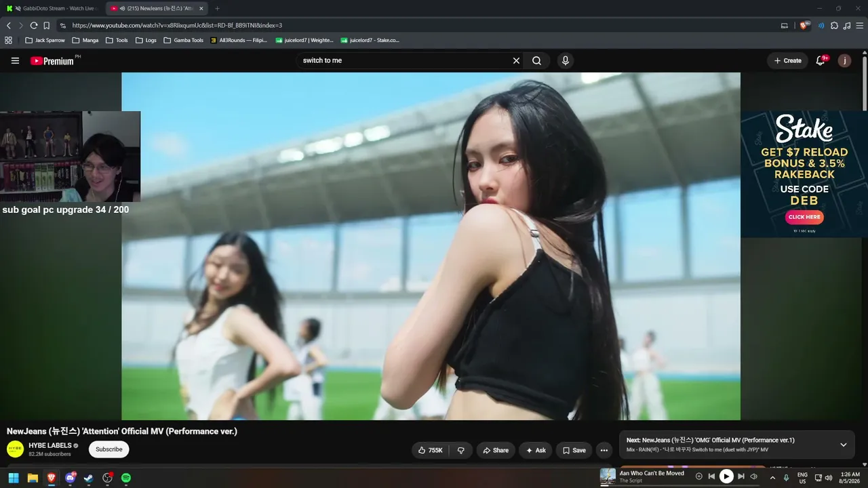Open the Manga bookmarks folder
Screen dimensions: 868x488
tap(85, 40)
